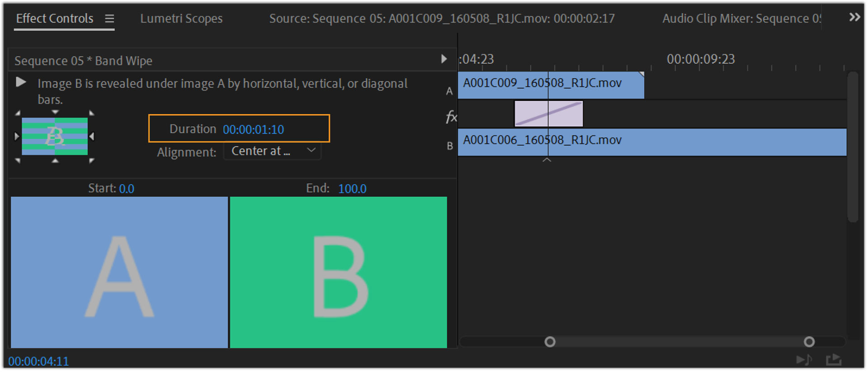Click the export frame icon
Screen dimensions: 868x372
(x=834, y=360)
